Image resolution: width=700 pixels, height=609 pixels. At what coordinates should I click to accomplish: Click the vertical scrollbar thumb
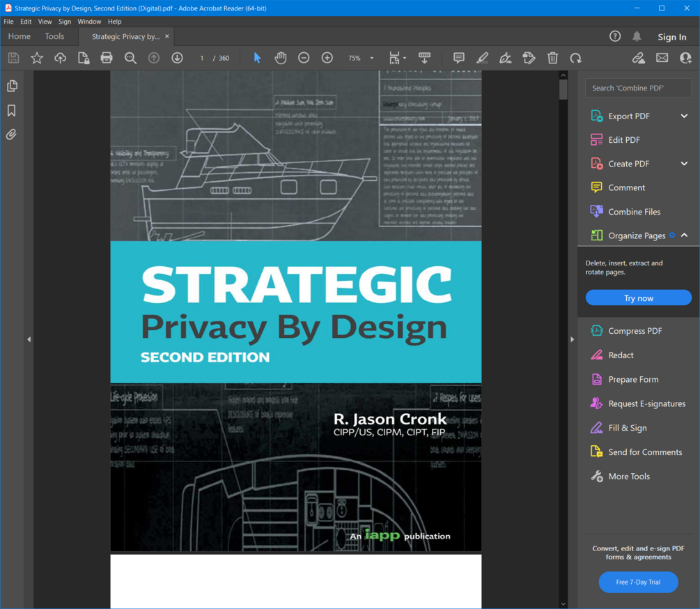point(563,90)
